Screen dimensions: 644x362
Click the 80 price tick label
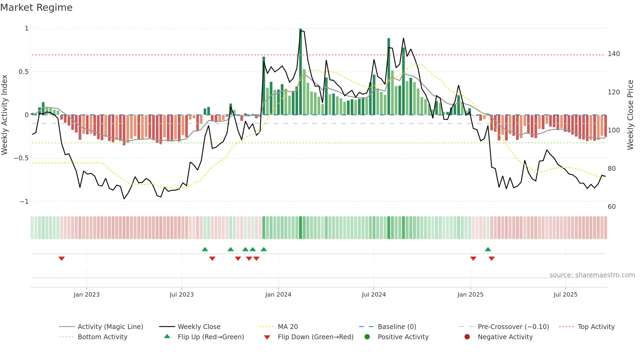(x=612, y=168)
